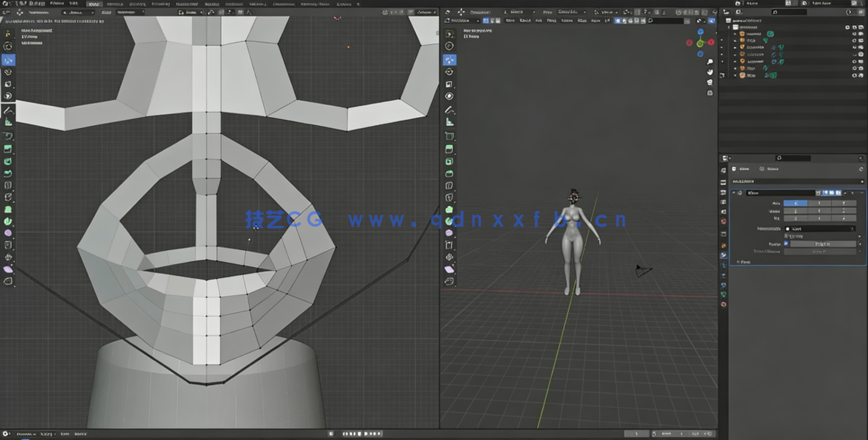
Task: Select the Measure tool in the right viewport
Action: [x=449, y=123]
